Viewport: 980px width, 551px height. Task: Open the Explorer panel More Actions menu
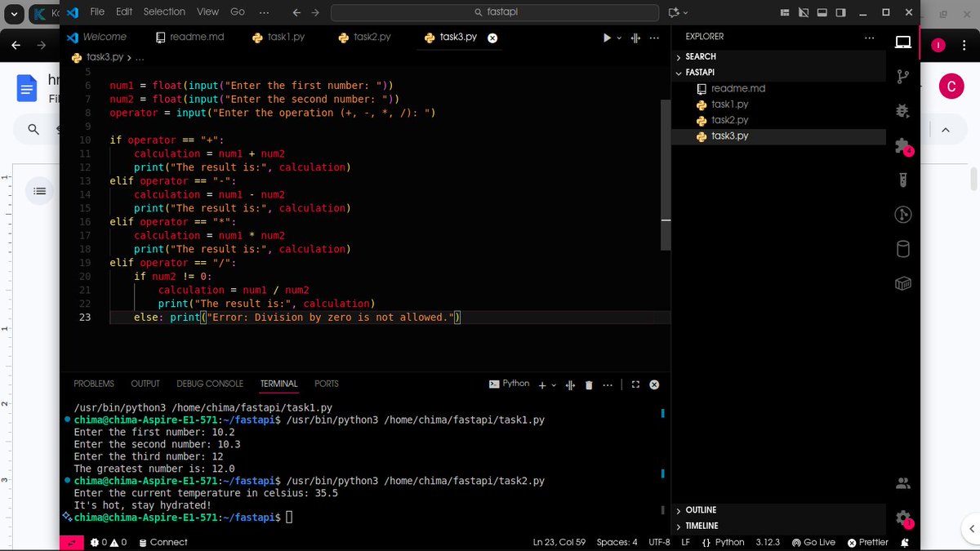tap(869, 37)
